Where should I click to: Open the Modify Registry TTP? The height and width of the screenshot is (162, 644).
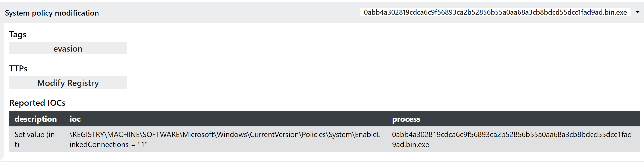coord(68,83)
